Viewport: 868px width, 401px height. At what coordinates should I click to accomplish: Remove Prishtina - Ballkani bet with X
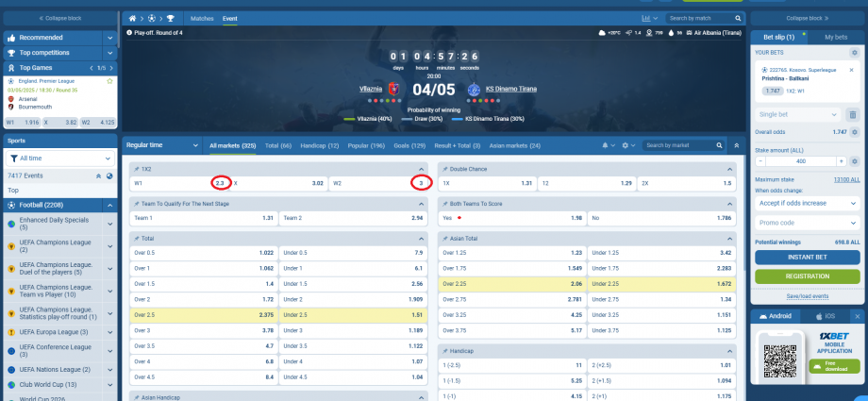(851, 70)
